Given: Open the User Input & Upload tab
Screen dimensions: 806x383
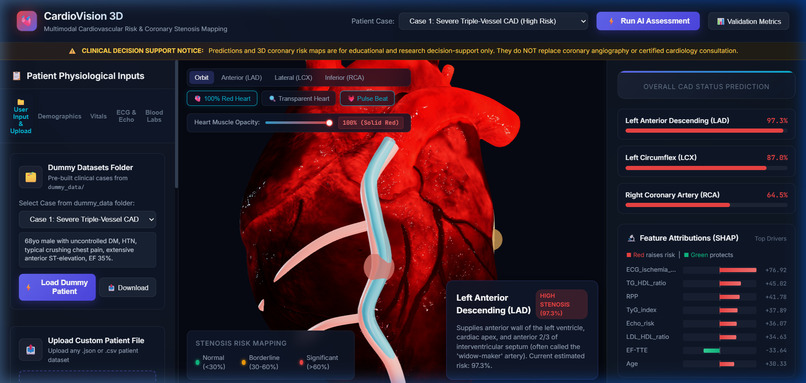Looking at the screenshot, I should (x=21, y=116).
